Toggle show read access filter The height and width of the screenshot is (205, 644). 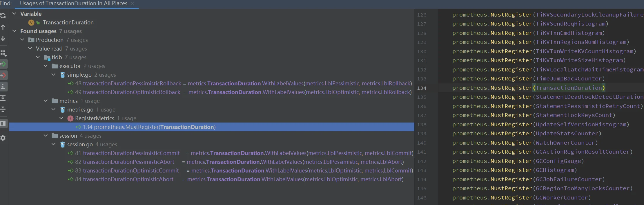3,64
